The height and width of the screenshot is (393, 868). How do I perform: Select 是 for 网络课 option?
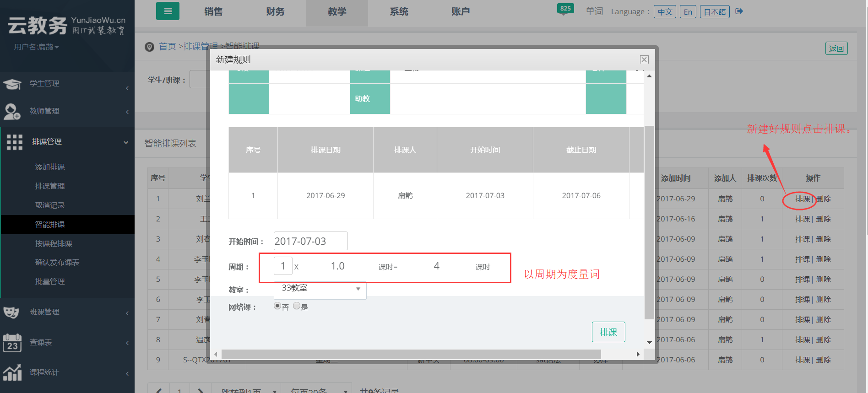(x=297, y=306)
